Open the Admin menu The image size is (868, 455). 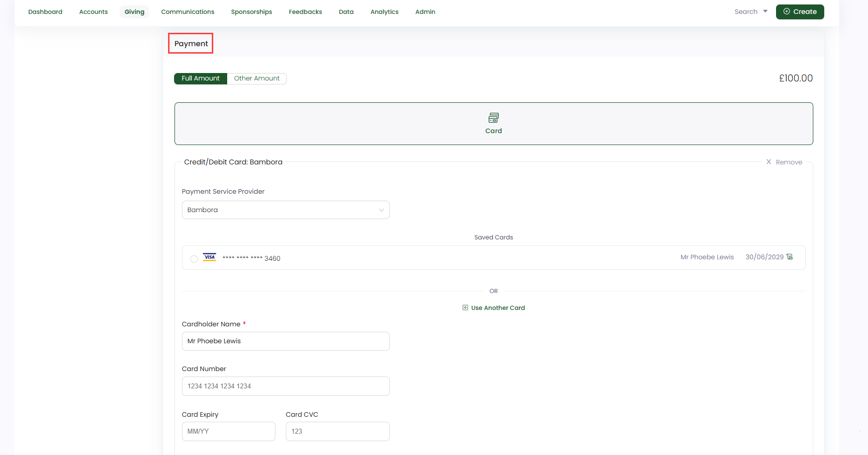click(x=425, y=12)
